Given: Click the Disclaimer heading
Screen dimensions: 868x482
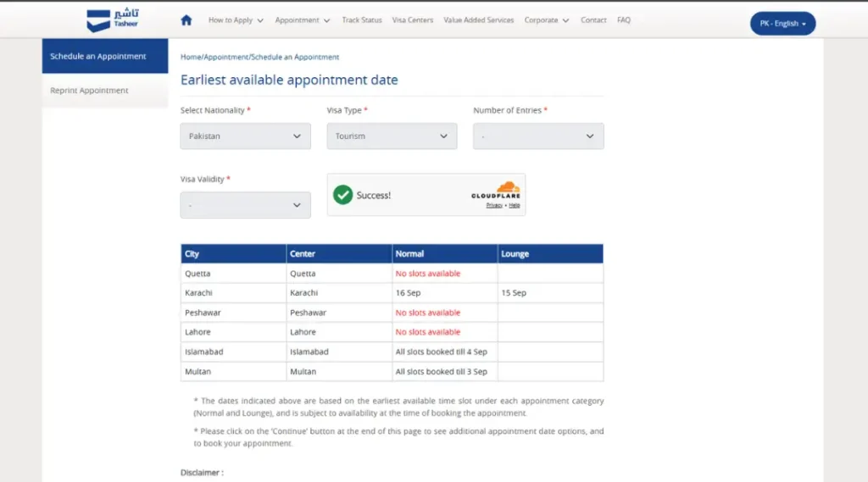Looking at the screenshot, I should pos(202,473).
